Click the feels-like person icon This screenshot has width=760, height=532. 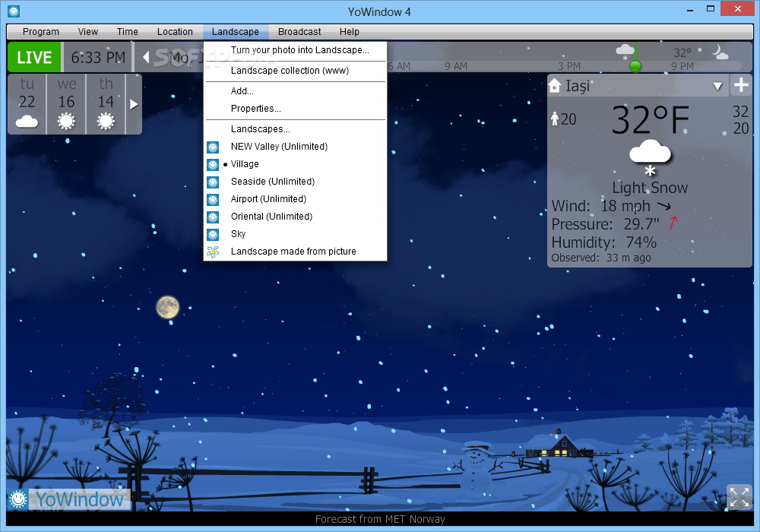tap(555, 119)
